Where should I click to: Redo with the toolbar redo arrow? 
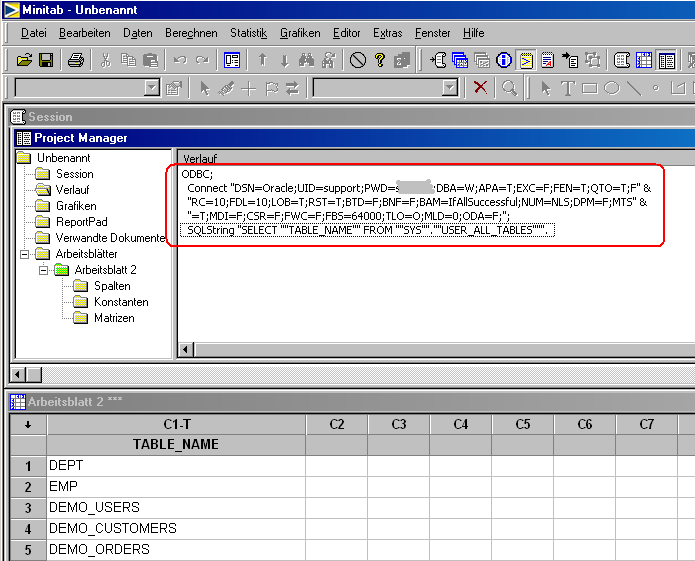coord(202,60)
